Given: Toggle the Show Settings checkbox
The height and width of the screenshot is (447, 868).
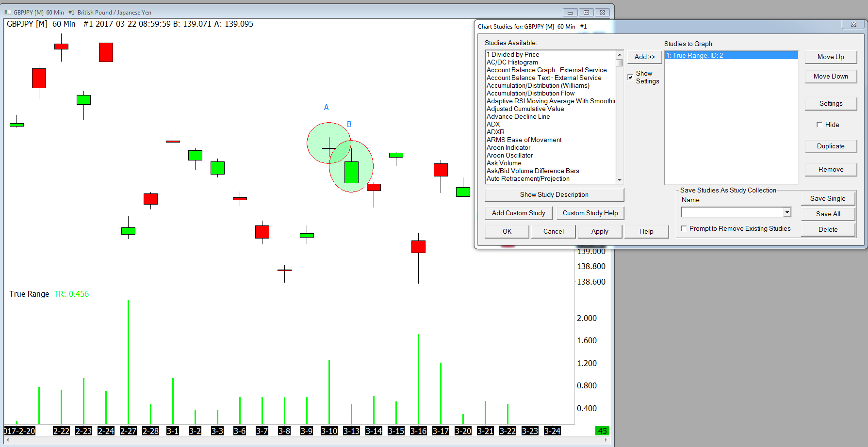Looking at the screenshot, I should click(x=630, y=77).
